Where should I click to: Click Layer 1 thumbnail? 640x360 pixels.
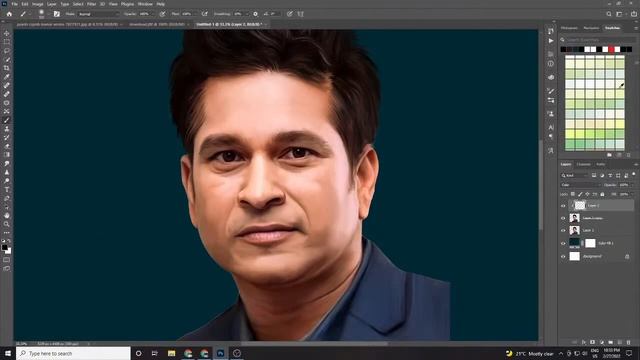point(574,231)
